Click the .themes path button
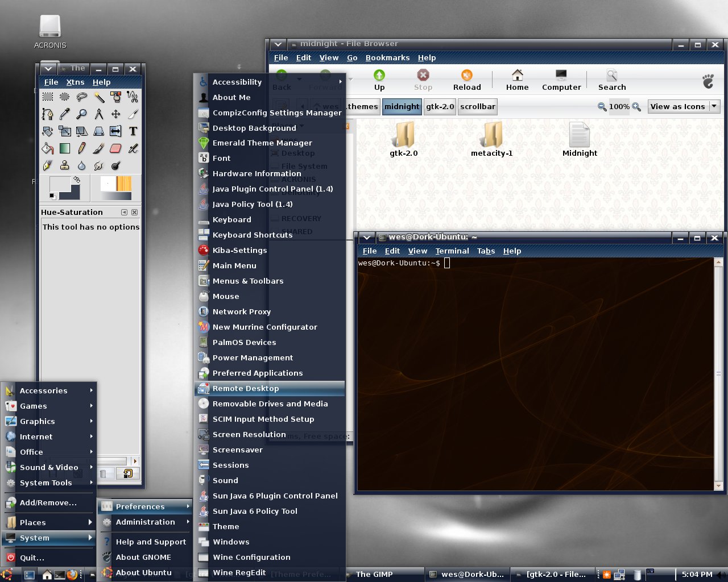Viewport: 728px width, 582px height. [x=362, y=106]
